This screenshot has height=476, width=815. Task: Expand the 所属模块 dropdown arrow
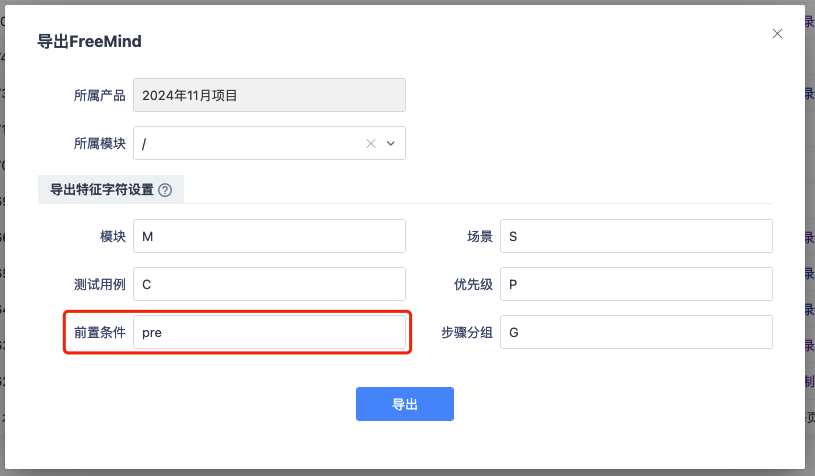click(x=391, y=143)
